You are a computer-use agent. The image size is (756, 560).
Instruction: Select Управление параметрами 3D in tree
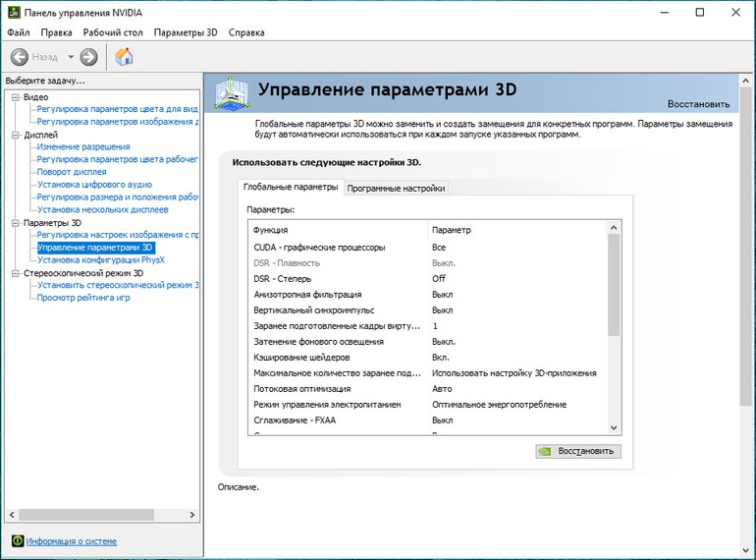tap(95, 248)
